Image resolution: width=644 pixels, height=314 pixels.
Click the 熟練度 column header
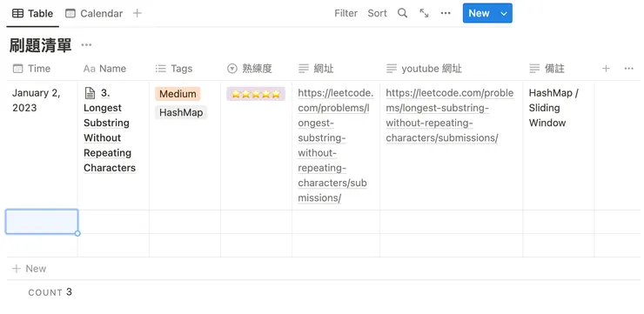click(x=256, y=69)
